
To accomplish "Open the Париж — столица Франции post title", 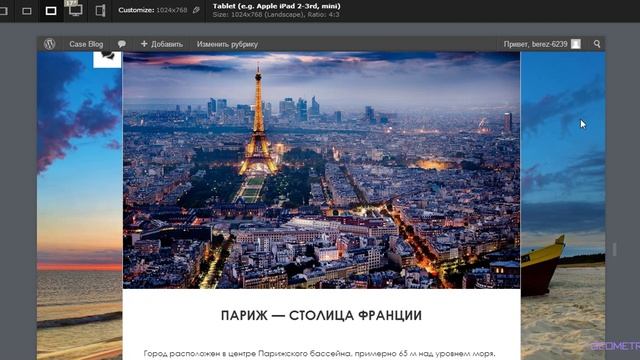I will pyautogui.click(x=321, y=316).
